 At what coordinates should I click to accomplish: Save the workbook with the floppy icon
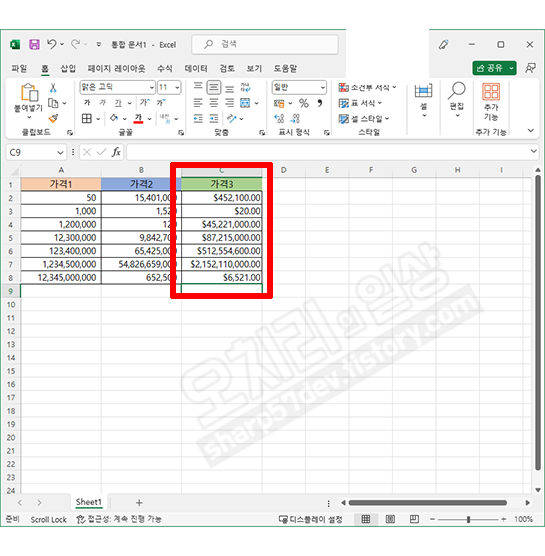click(34, 45)
